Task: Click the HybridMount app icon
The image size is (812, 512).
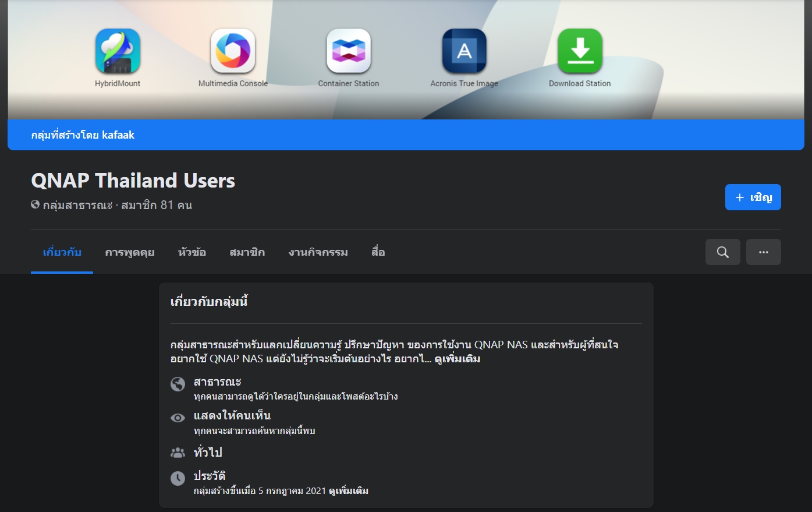Action: [118, 51]
